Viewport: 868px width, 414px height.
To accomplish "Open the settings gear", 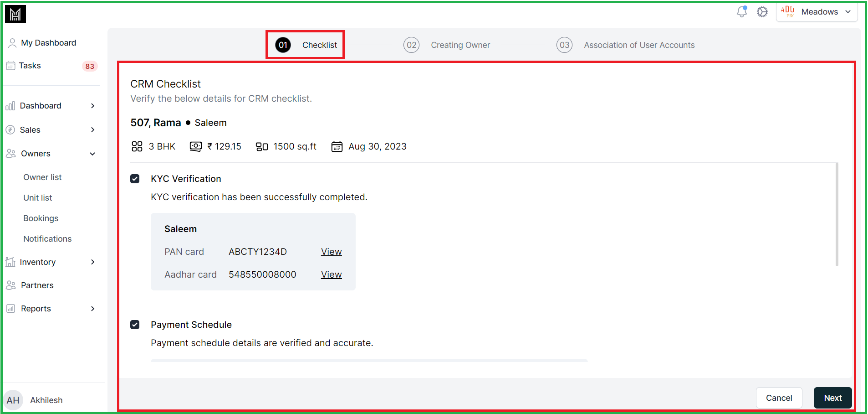I will point(762,12).
